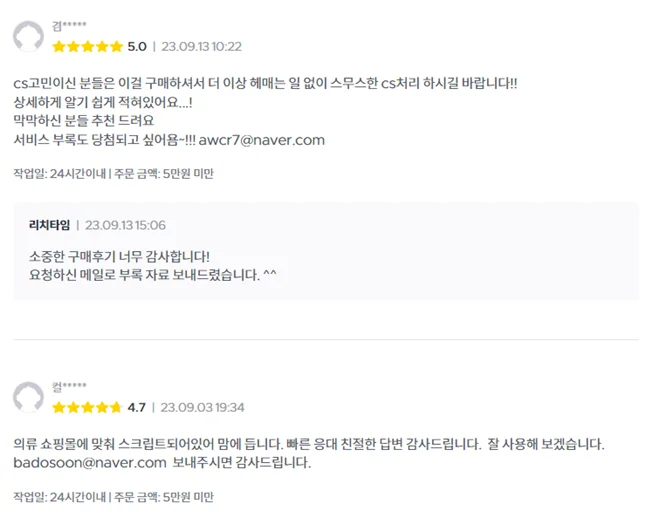Click the review date 23.09.13 10:22
This screenshot has height=517, width=658.
point(201,47)
